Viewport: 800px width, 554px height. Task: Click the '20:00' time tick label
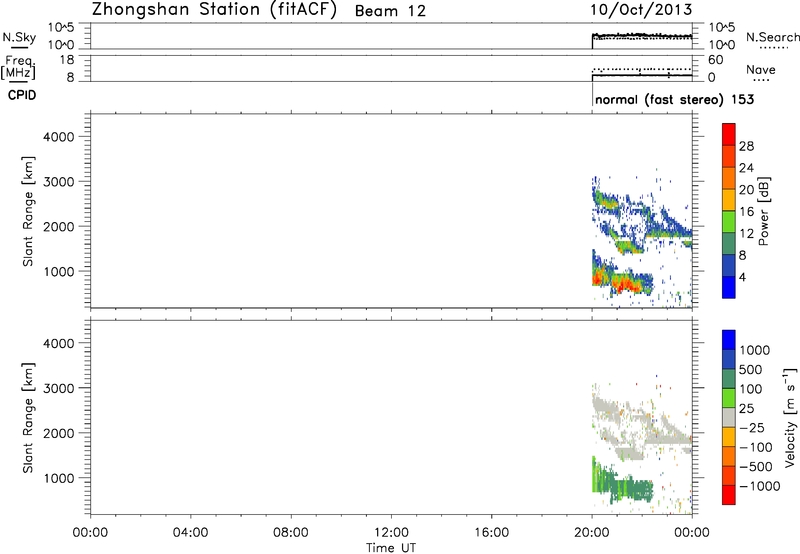[x=591, y=533]
